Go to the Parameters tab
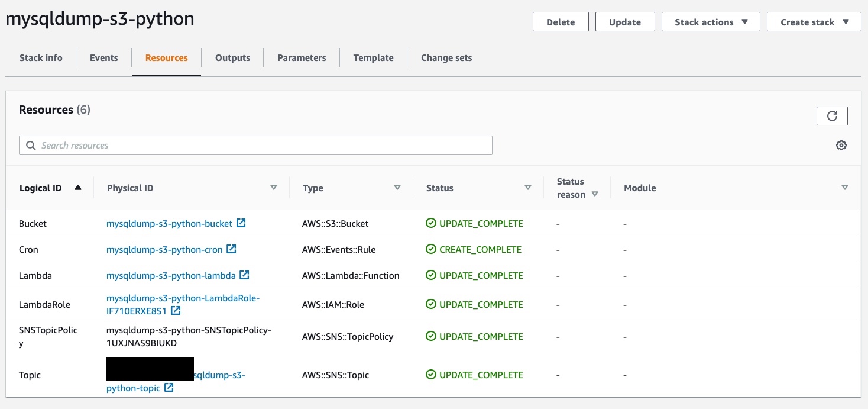 pyautogui.click(x=302, y=57)
